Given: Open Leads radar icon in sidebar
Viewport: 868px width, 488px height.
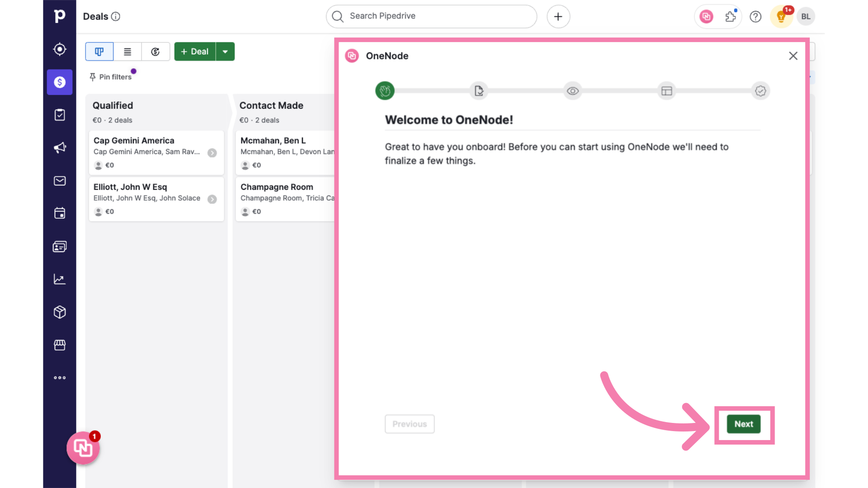Looking at the screenshot, I should pyautogui.click(x=60, y=49).
